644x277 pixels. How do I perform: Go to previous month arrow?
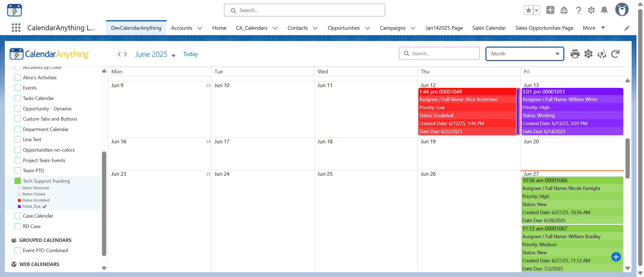point(119,54)
